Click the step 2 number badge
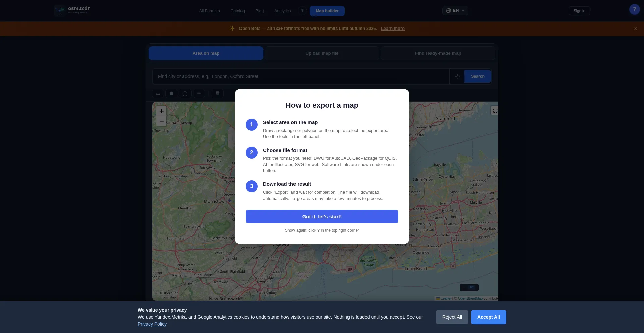The image size is (644, 333). (252, 153)
